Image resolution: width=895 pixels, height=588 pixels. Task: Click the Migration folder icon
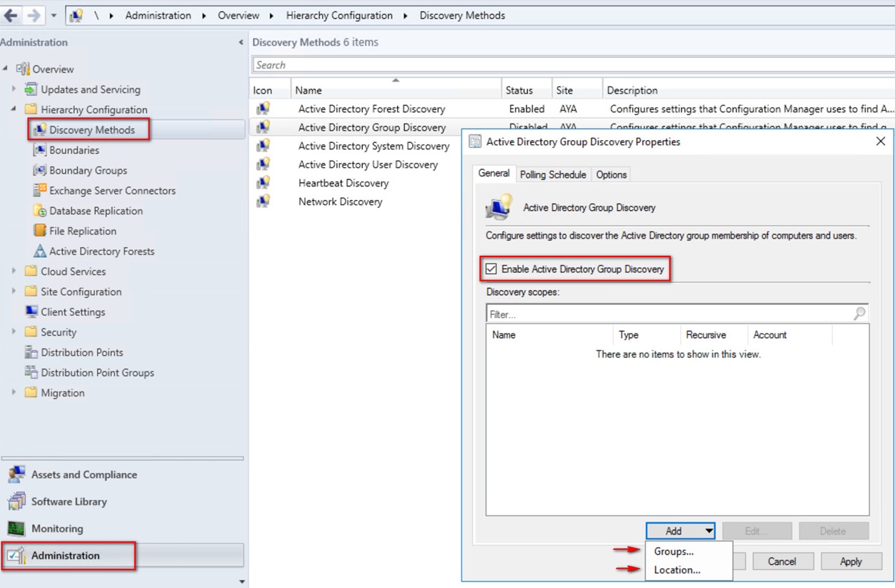31,393
